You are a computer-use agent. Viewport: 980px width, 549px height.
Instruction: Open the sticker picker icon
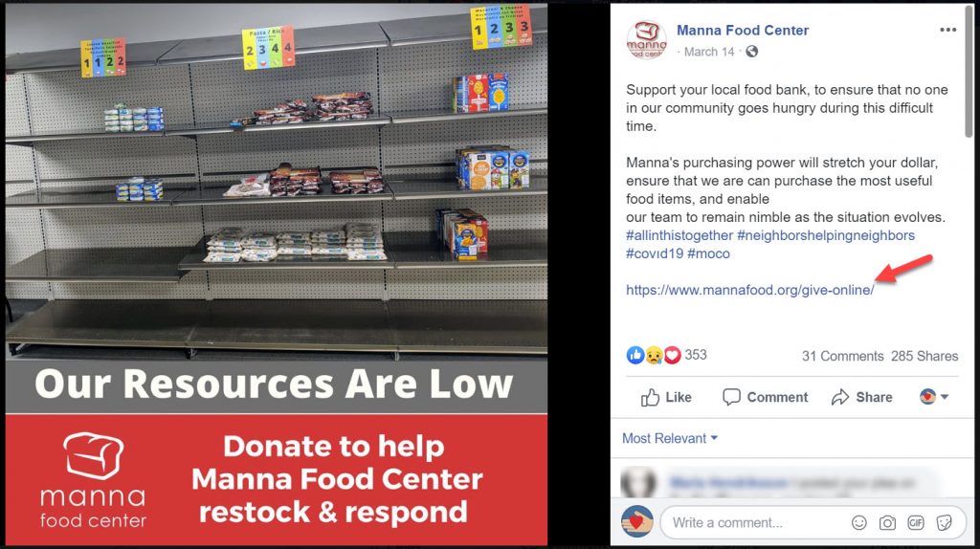(x=944, y=523)
